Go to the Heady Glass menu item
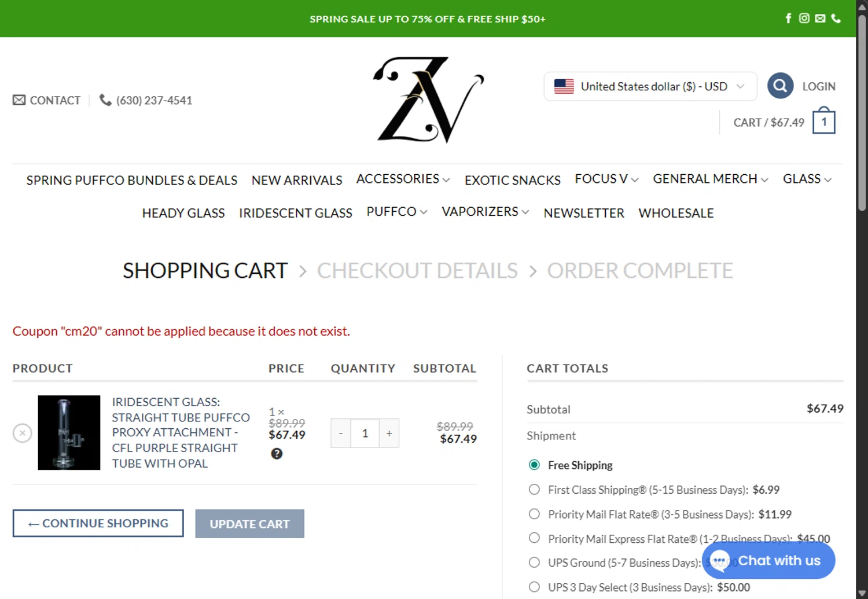Image resolution: width=868 pixels, height=599 pixels. click(183, 213)
